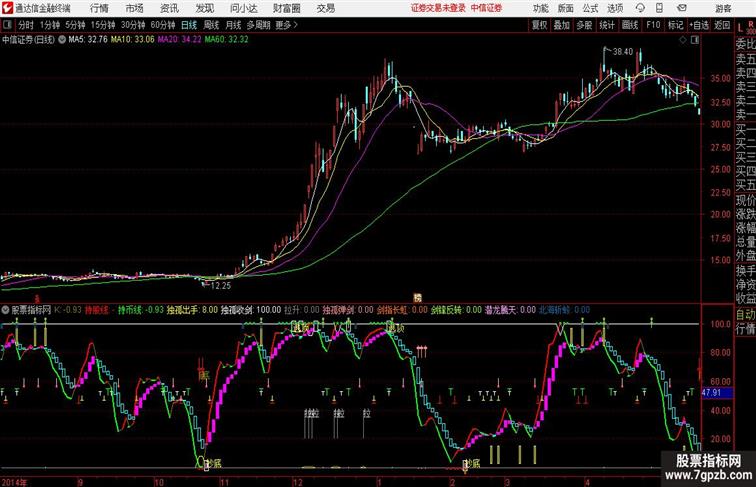Click the 38.40 high price marker
This screenshot has width=756, height=487.
622,52
